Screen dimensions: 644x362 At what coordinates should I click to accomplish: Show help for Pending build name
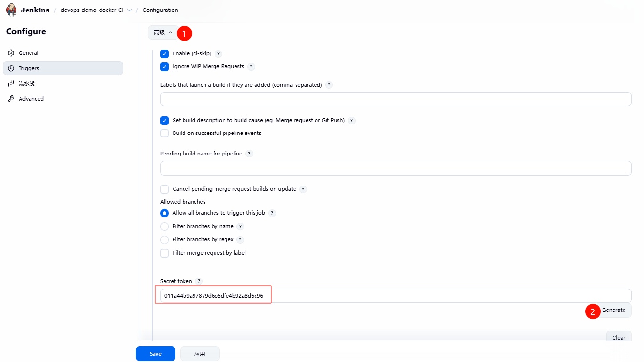point(249,154)
